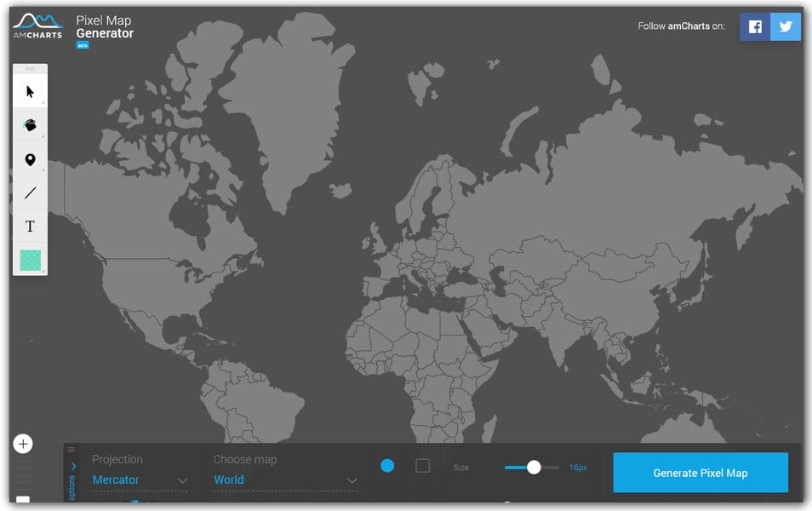The width and height of the screenshot is (812, 511).
Task: Open the Pixel Map Generator header menu
Action: pos(104,26)
